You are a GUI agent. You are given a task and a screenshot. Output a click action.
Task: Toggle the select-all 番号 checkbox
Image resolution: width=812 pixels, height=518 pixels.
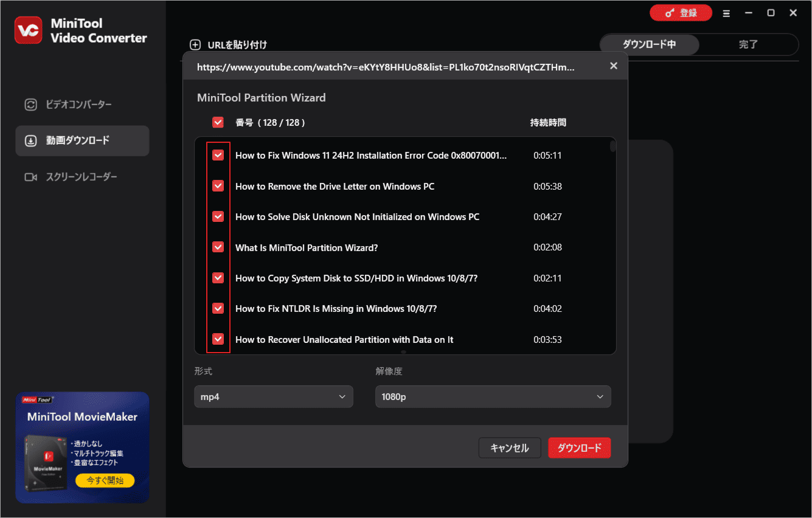click(x=218, y=122)
